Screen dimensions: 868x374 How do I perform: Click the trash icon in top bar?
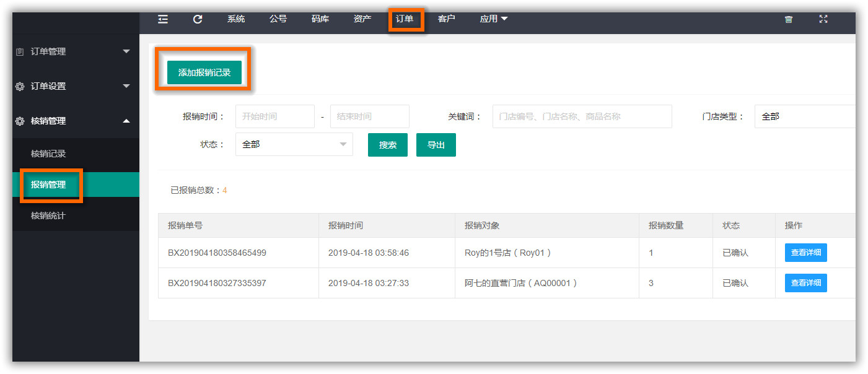coord(789,19)
